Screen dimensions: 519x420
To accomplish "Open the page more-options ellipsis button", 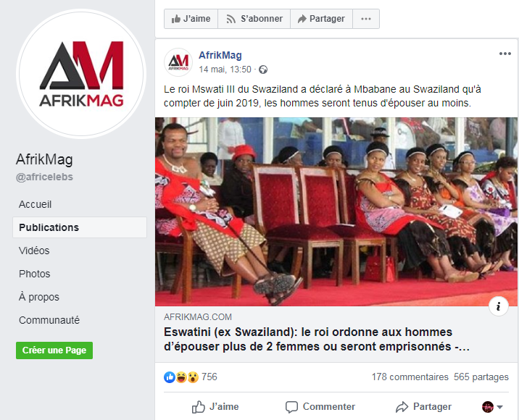I will (x=366, y=19).
